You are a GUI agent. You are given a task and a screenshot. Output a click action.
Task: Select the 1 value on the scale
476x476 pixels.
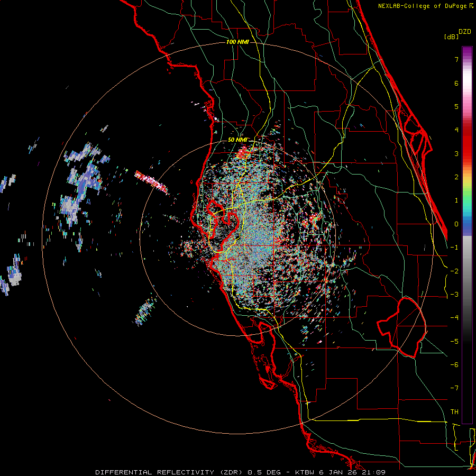(x=456, y=200)
